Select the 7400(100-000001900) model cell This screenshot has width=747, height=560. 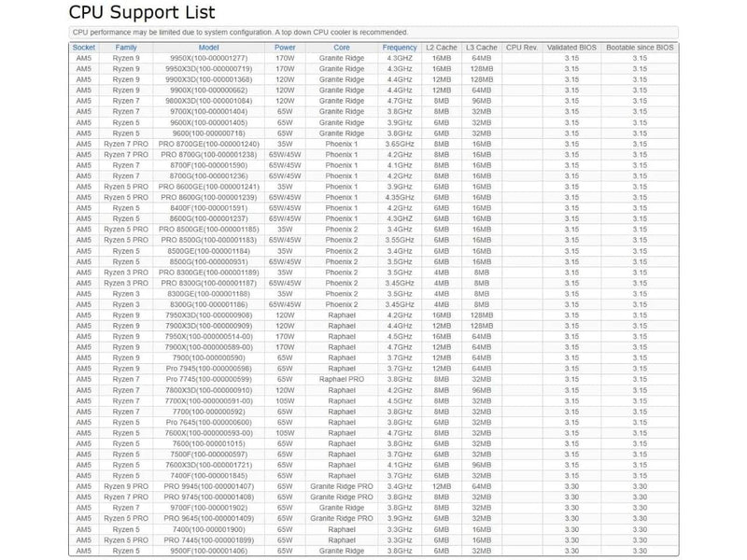(x=208, y=529)
